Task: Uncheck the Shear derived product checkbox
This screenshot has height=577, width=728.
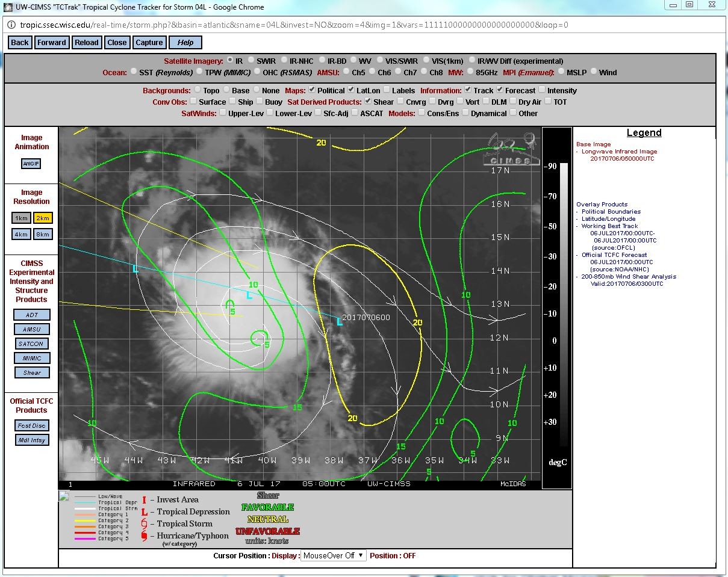Action: pyautogui.click(x=369, y=102)
